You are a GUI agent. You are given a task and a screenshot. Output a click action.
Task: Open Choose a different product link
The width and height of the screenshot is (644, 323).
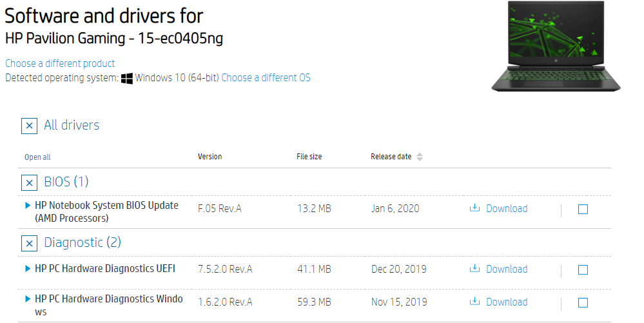pyautogui.click(x=60, y=63)
